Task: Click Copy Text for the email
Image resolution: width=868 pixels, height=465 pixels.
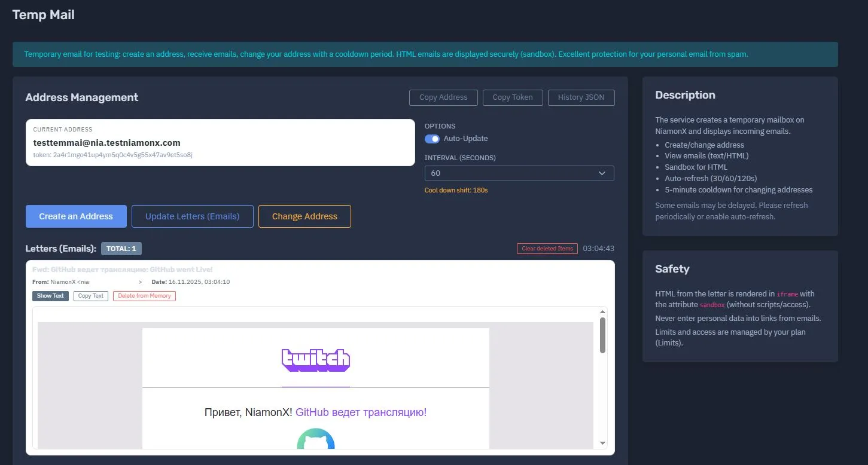Action: (x=91, y=296)
